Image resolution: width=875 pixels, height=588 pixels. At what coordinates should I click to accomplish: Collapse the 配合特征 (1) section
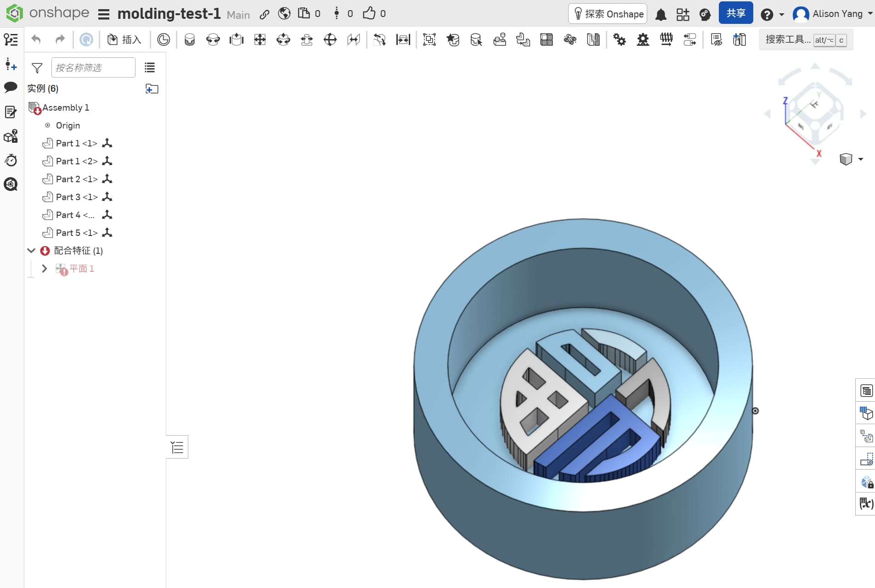pyautogui.click(x=31, y=251)
